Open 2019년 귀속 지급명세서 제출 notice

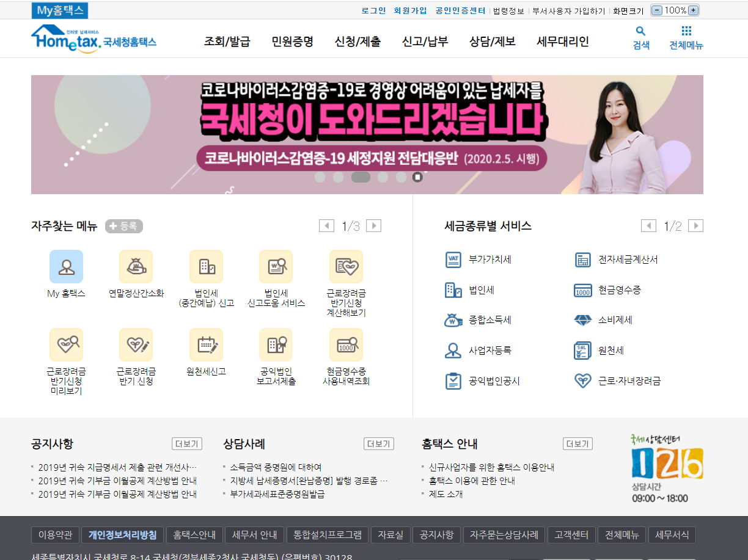click(117, 467)
